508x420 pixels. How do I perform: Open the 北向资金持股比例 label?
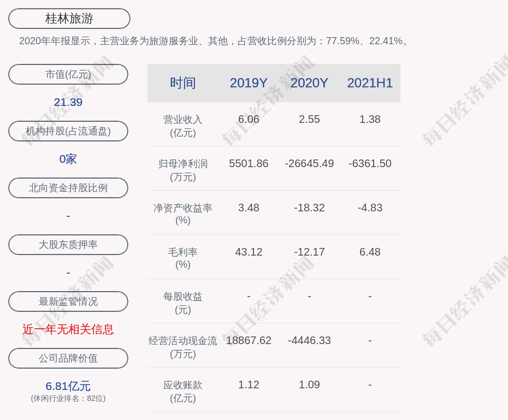(68, 188)
